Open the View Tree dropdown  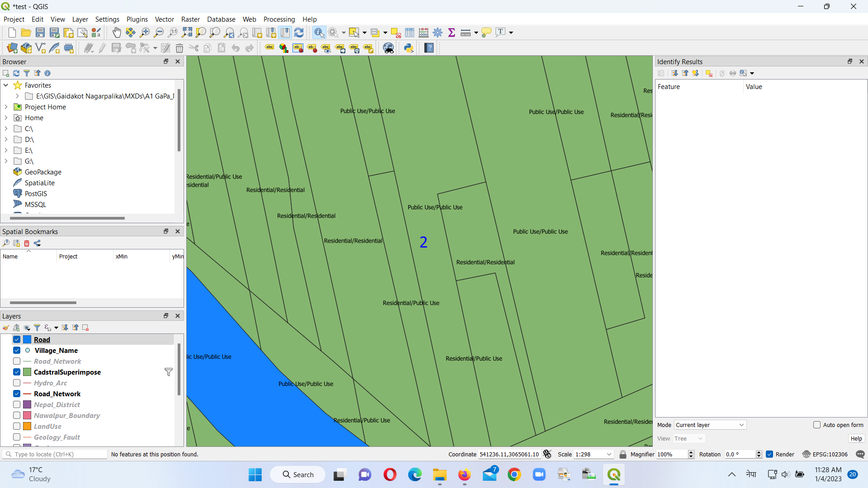click(x=689, y=438)
